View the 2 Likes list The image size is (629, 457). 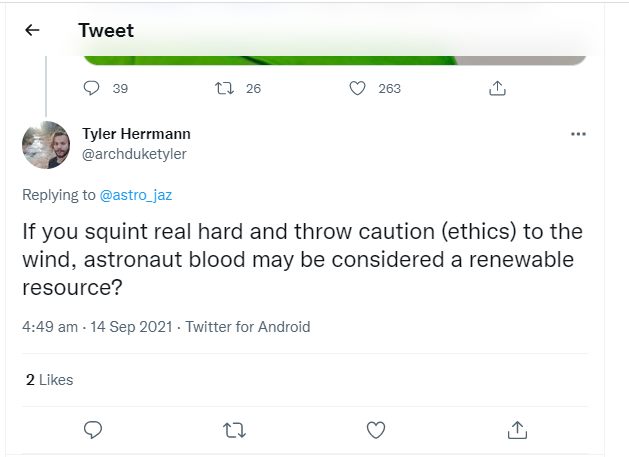pyautogui.click(x=49, y=380)
